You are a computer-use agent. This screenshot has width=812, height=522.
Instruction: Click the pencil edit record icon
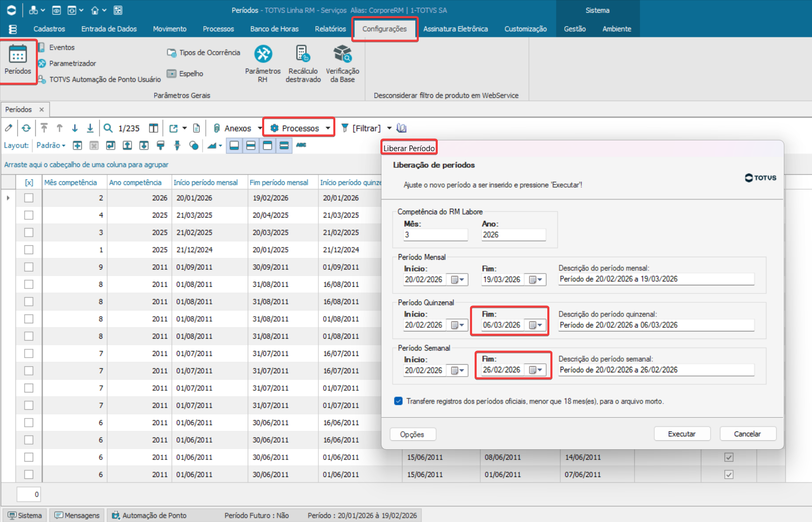click(9, 128)
